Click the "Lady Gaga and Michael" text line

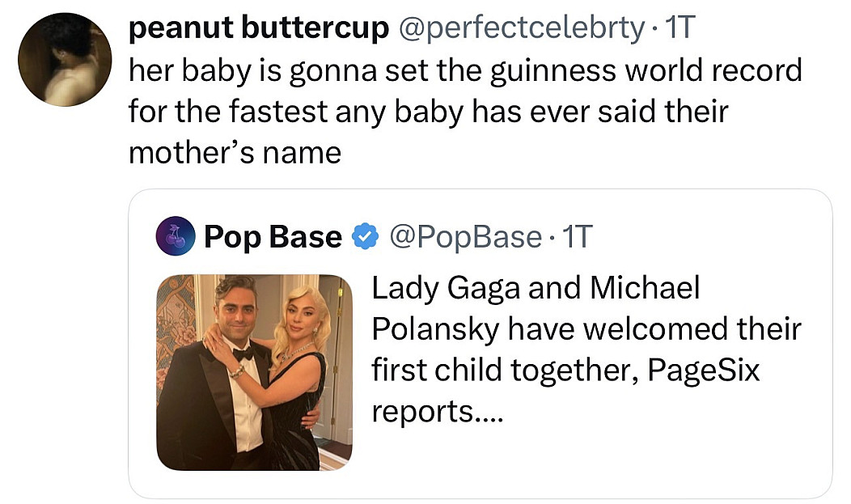coord(536,287)
